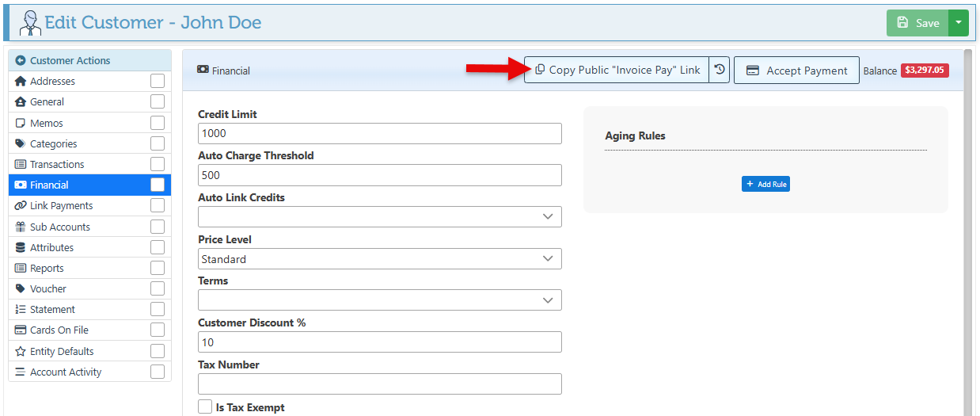This screenshot has height=416, width=980.
Task: Click the Customer Actions back arrow icon
Action: coord(21,60)
